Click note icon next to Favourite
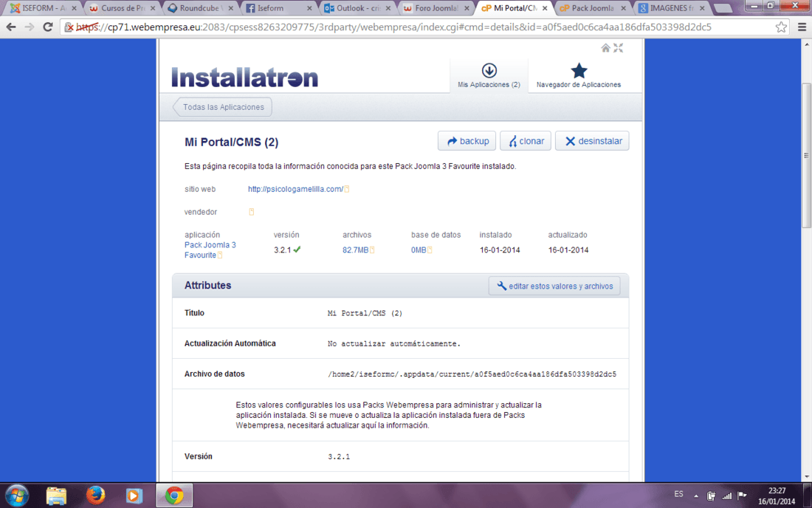The image size is (812, 508). point(219,255)
